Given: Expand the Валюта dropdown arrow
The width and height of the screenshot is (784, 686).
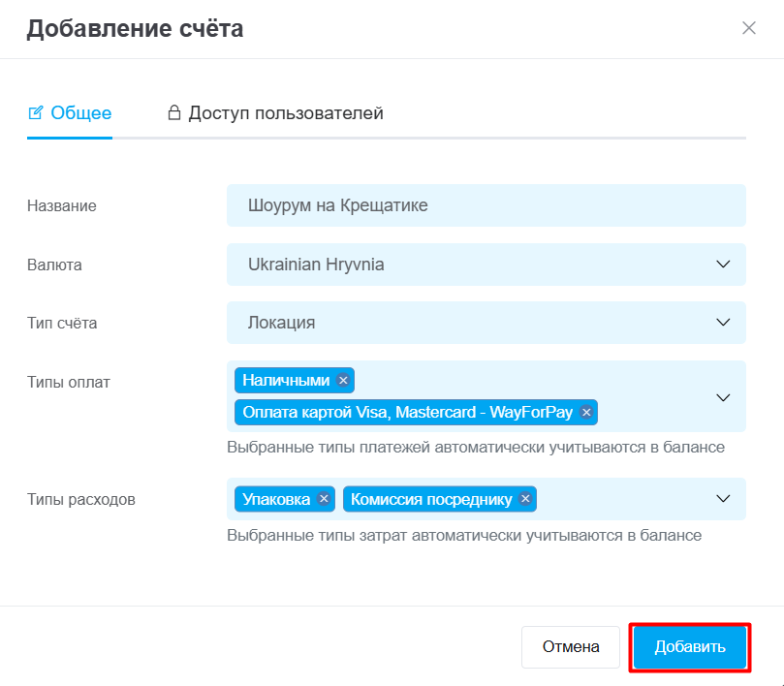Looking at the screenshot, I should click(x=722, y=265).
